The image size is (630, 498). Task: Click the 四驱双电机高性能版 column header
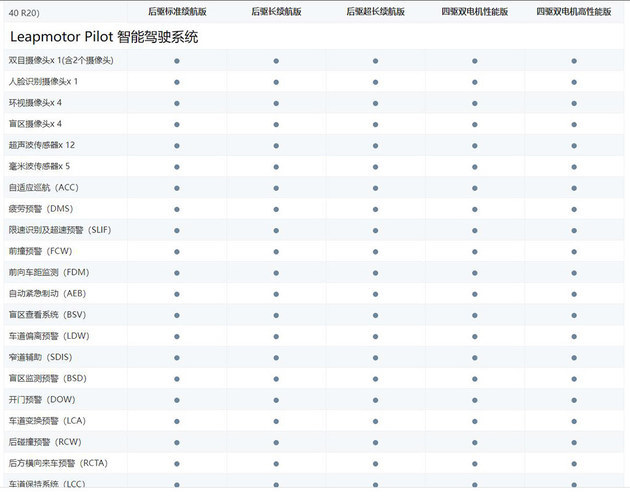pyautogui.click(x=574, y=12)
